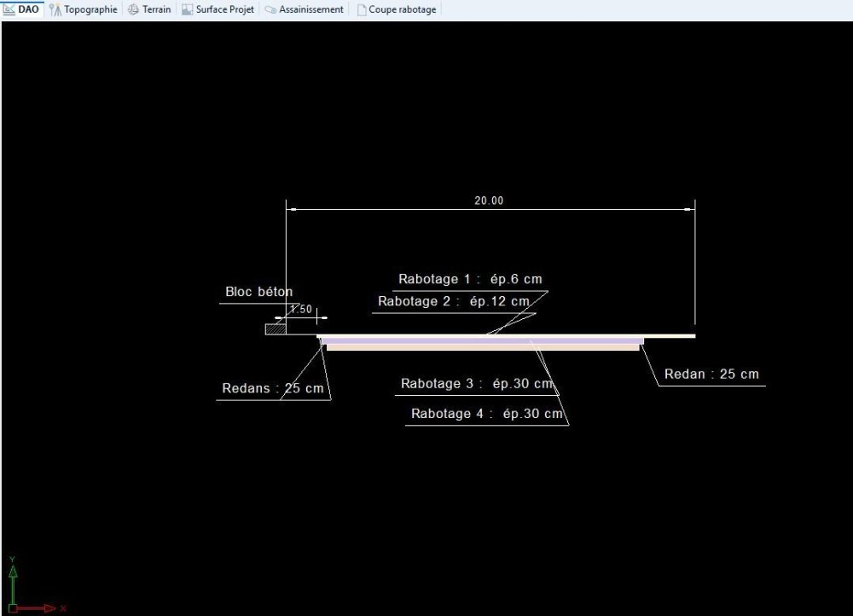Image resolution: width=853 pixels, height=616 pixels.
Task: Select the hatched concrete block shape
Action: pyautogui.click(x=276, y=329)
